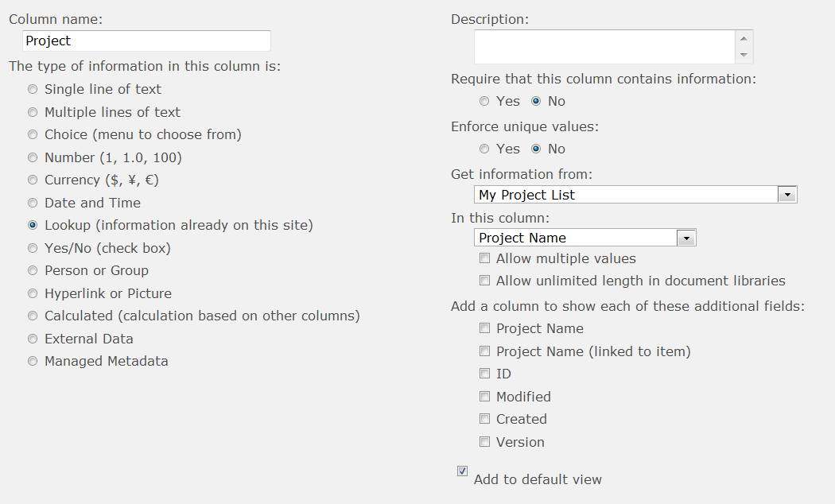Select Calculated column type option

pyautogui.click(x=33, y=316)
